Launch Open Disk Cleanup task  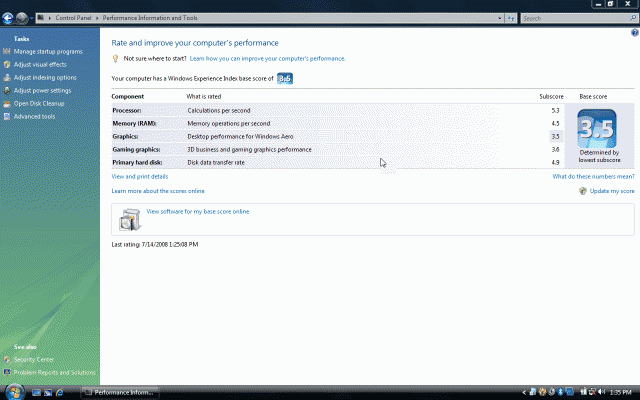pos(39,104)
